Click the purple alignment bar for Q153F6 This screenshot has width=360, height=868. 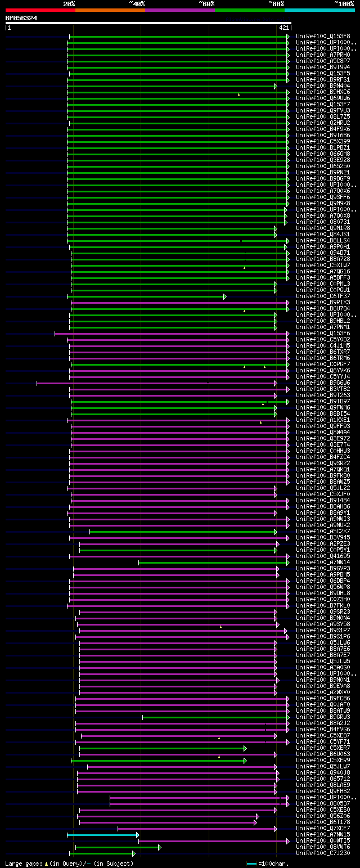point(172,334)
